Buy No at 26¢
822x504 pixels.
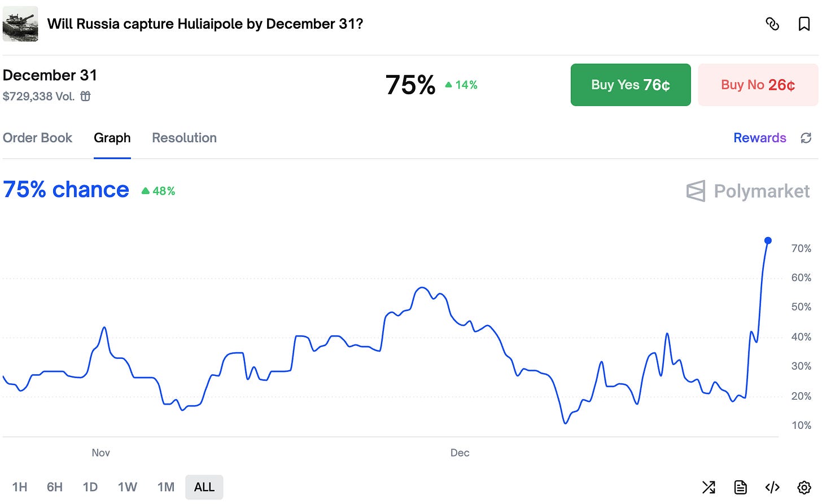[x=758, y=85]
